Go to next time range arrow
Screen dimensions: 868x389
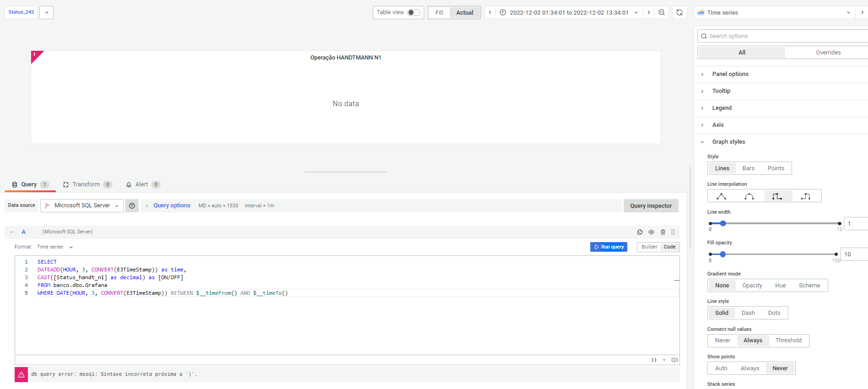click(x=649, y=13)
